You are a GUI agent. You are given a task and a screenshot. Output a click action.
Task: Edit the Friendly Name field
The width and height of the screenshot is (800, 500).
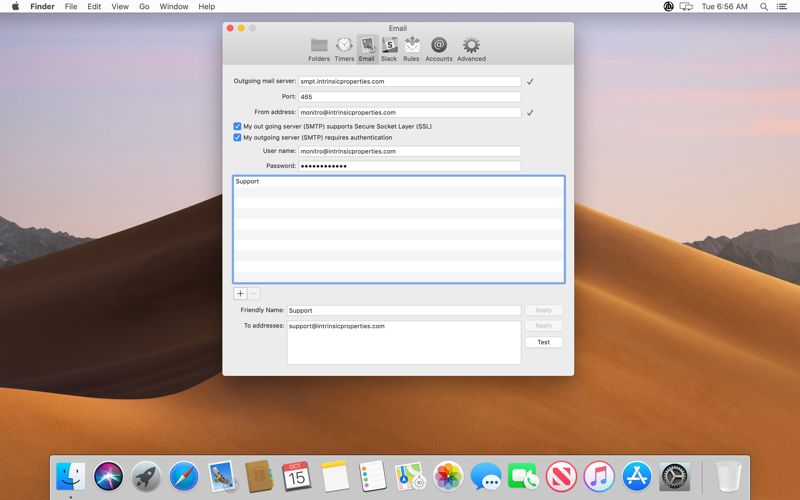point(404,310)
